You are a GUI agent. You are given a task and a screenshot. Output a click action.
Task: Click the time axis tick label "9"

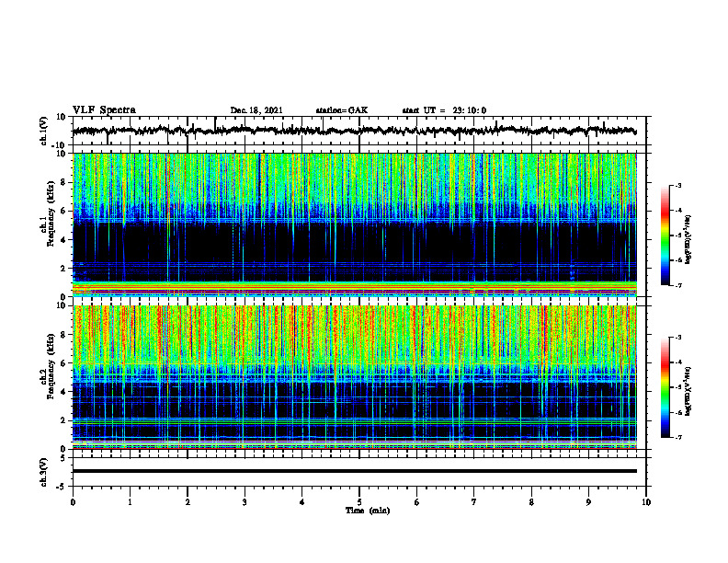pyautogui.click(x=588, y=502)
